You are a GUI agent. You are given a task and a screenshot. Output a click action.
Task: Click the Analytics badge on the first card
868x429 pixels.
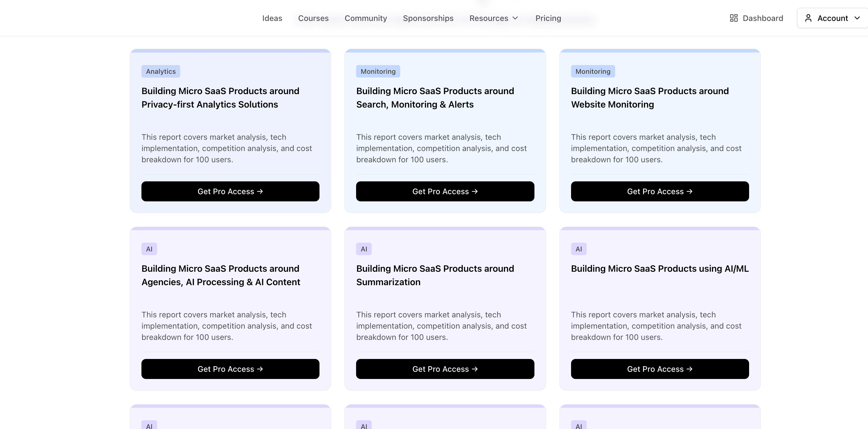pos(161,71)
